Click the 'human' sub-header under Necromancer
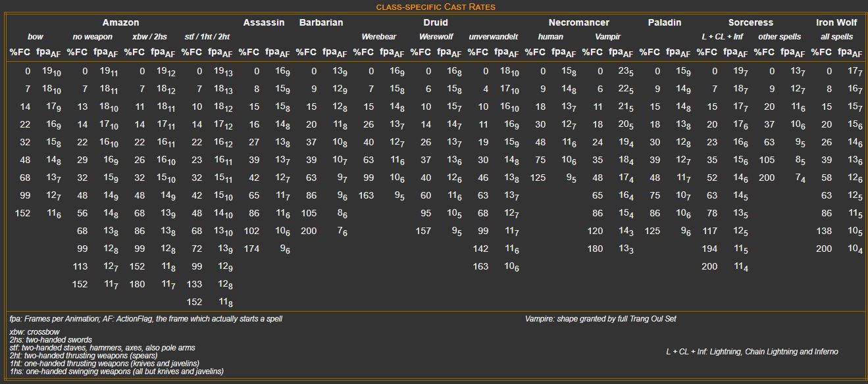868x384 pixels. 550,37
